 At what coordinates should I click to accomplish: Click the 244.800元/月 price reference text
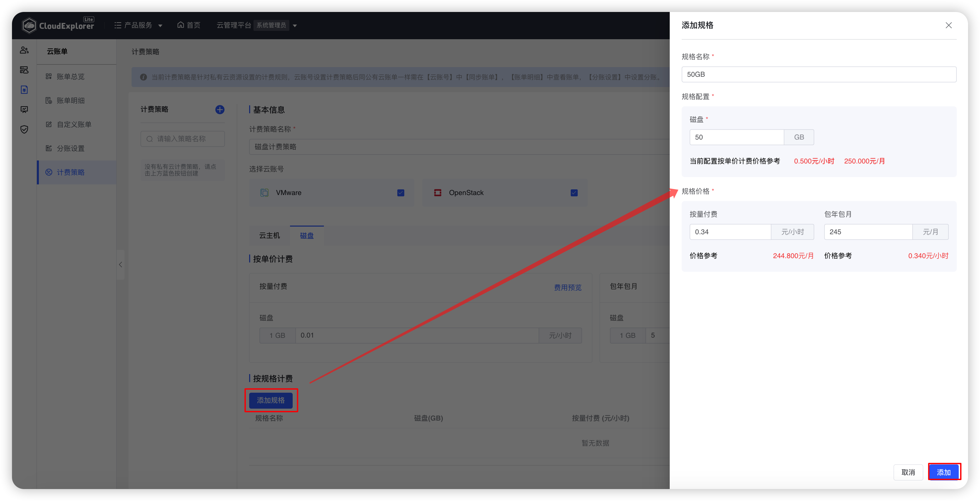tap(793, 255)
